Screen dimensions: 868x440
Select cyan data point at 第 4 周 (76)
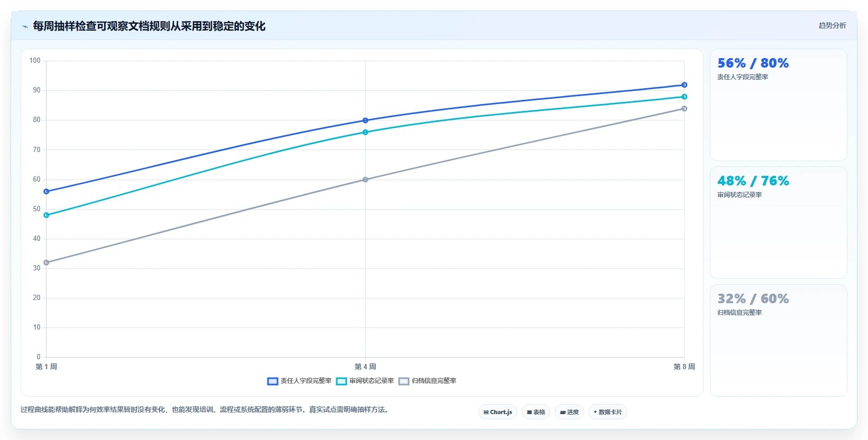click(365, 132)
